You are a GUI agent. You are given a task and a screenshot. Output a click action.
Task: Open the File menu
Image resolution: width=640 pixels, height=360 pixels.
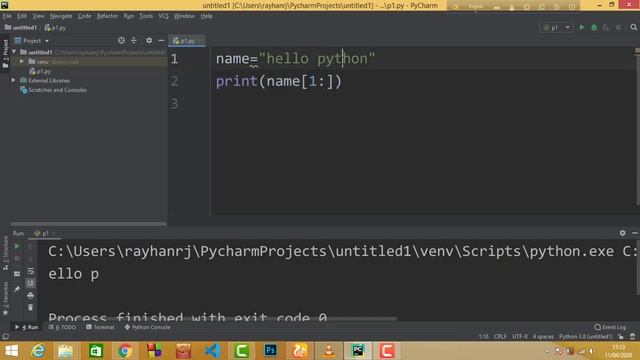7,16
